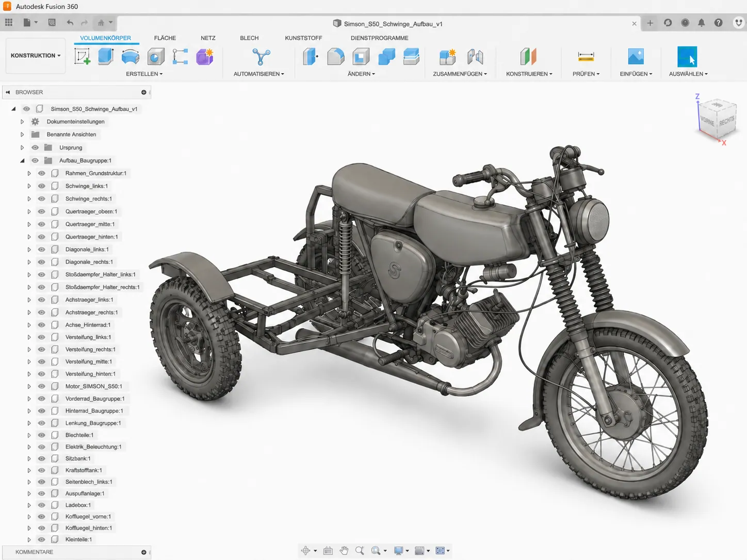Image resolution: width=747 pixels, height=560 pixels.
Task: Expand Dokumenteinstellungen node
Action: tap(22, 122)
